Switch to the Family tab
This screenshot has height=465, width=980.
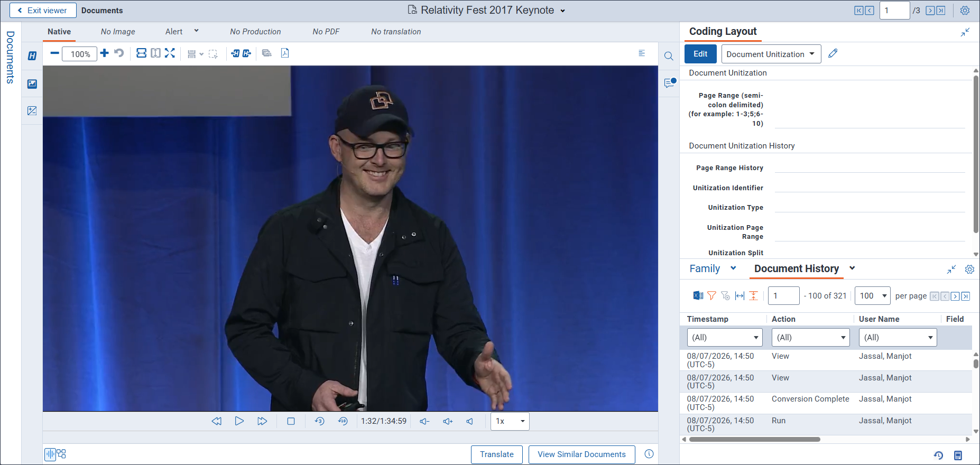coord(705,268)
